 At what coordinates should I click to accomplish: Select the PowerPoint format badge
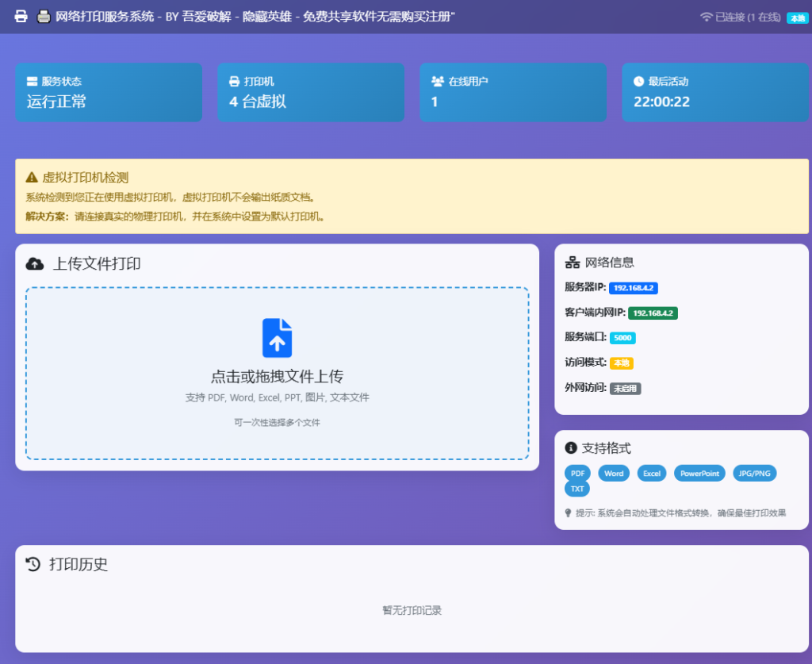(699, 474)
